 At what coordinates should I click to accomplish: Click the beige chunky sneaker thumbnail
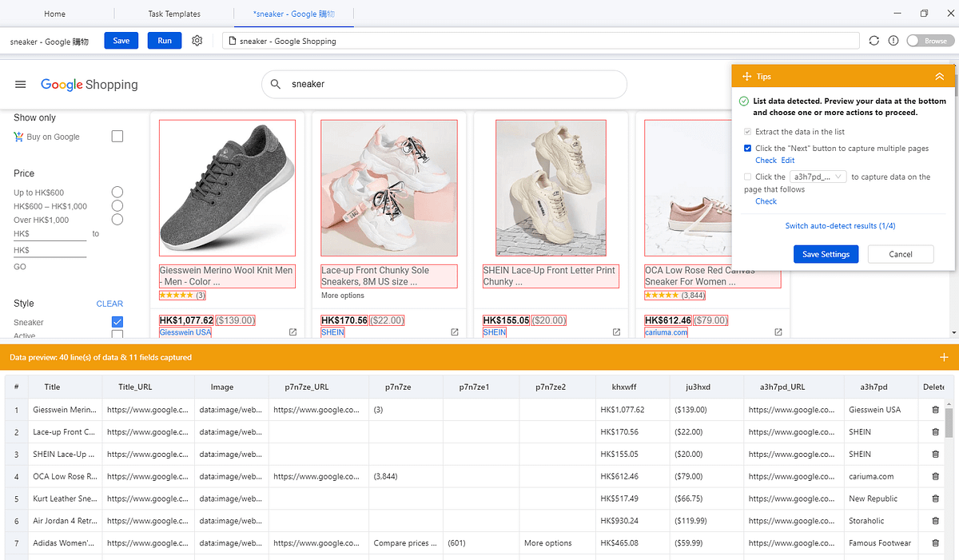click(551, 187)
